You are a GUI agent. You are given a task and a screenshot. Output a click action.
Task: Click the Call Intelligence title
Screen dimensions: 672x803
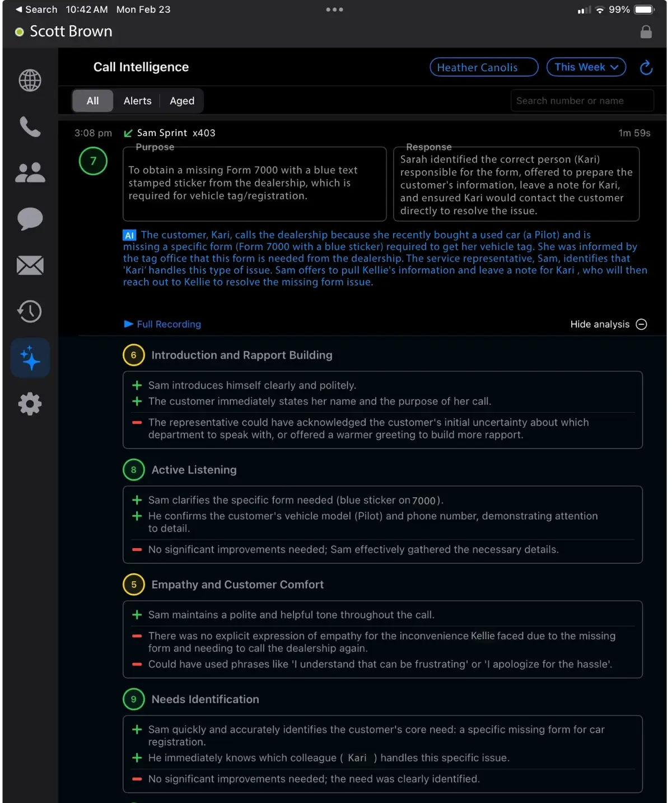pos(141,67)
